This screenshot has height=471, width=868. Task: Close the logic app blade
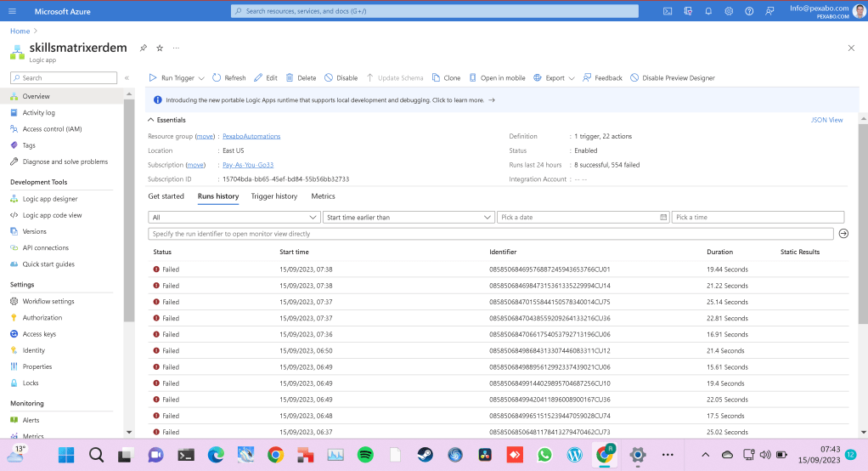(x=851, y=48)
